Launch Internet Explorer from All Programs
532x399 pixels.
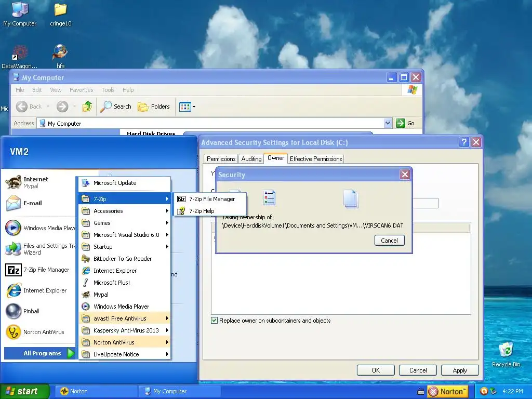(125, 270)
